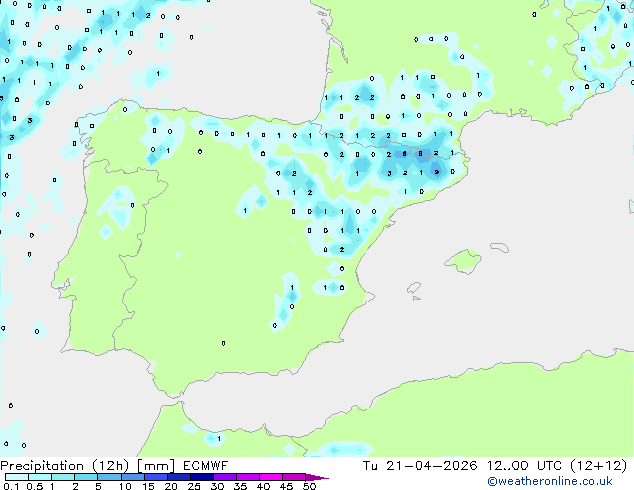
Task: Click the legend scale label '10'
Action: 125,486
